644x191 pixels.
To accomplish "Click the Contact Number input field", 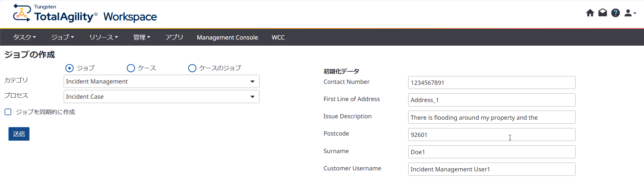I will point(491,83).
